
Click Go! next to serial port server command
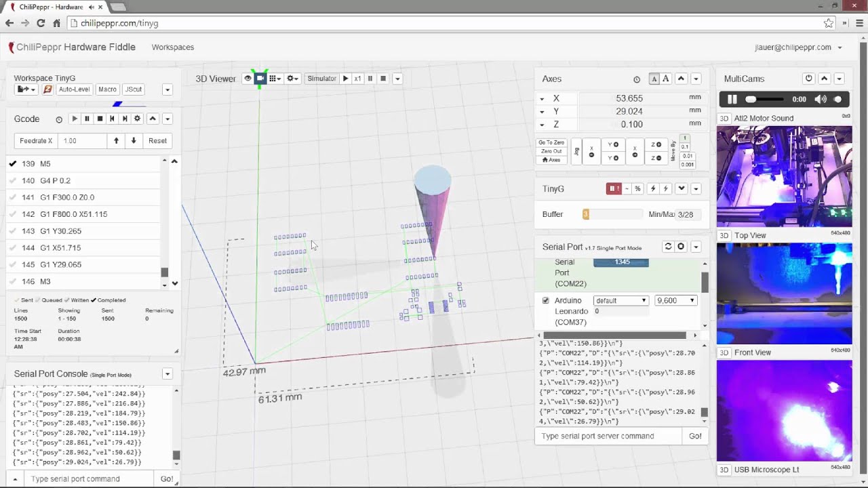point(695,436)
